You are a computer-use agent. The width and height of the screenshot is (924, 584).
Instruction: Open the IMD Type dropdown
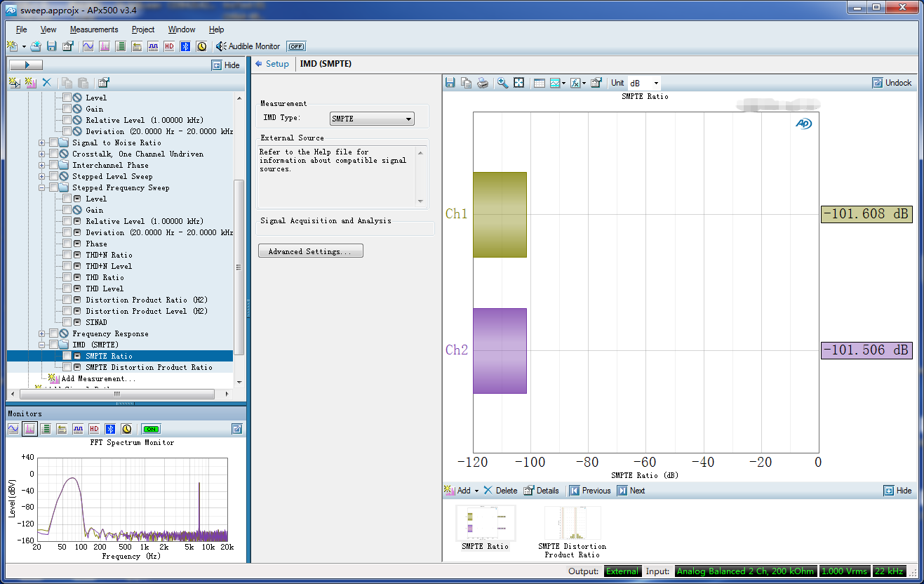coord(372,119)
